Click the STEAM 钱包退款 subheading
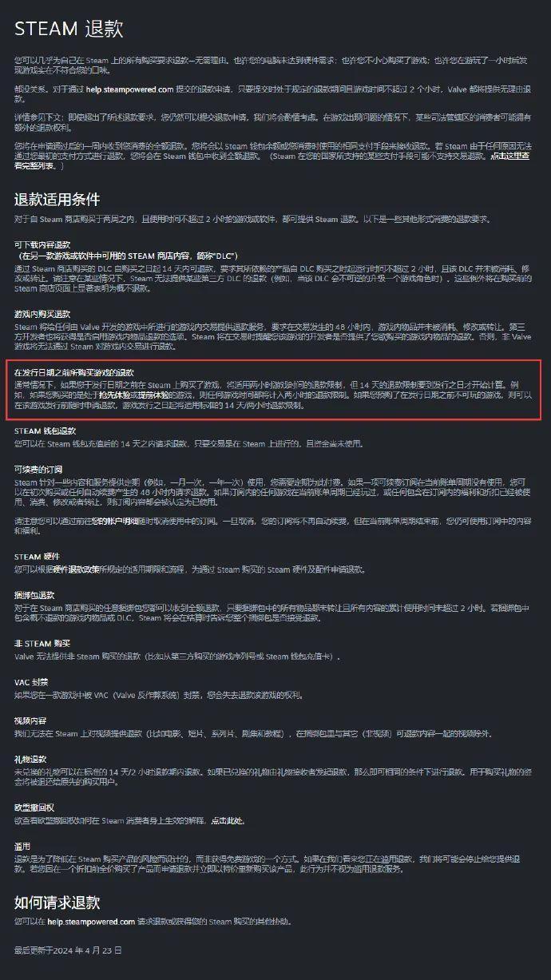Image resolution: width=551 pixels, height=980 pixels. (x=45, y=430)
